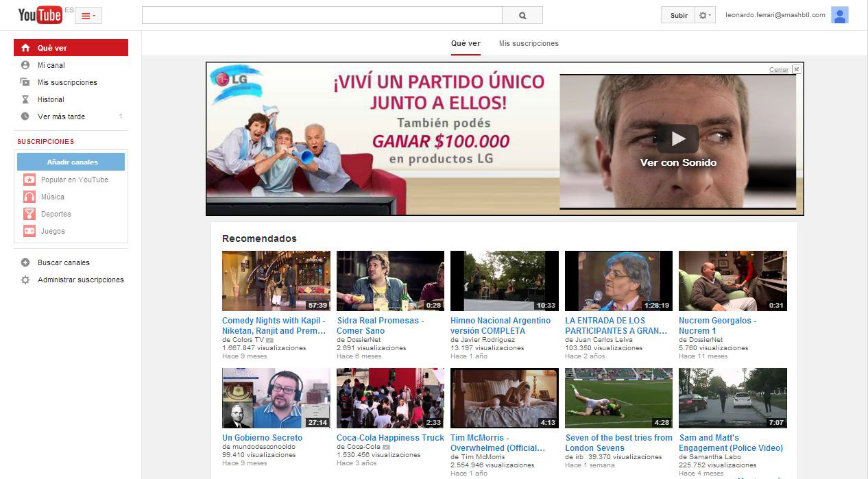Open Popular en YouTube channel

pyautogui.click(x=74, y=180)
